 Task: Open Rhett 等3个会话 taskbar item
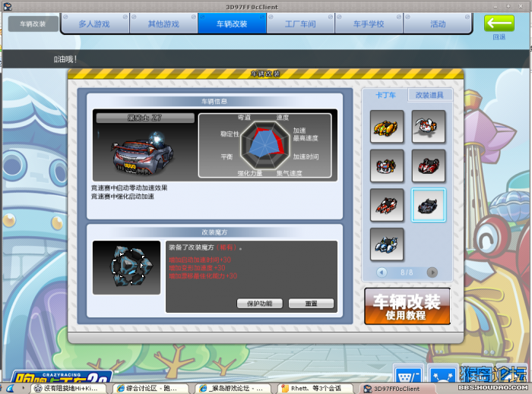coord(315,388)
